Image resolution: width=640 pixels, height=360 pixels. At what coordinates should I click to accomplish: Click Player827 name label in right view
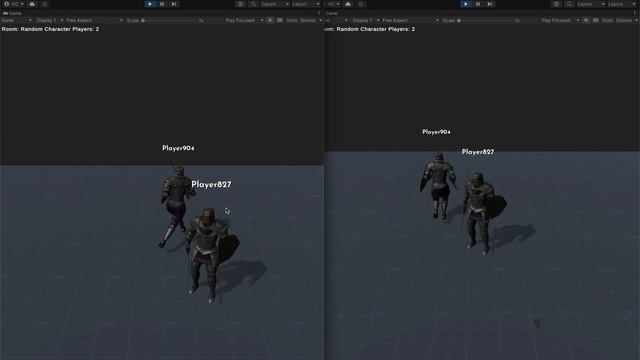pos(478,152)
